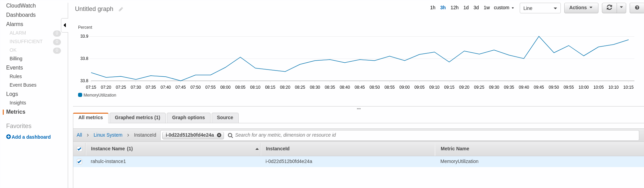Sort by Instance Name column arrow
The image size is (644, 188).
click(257, 149)
